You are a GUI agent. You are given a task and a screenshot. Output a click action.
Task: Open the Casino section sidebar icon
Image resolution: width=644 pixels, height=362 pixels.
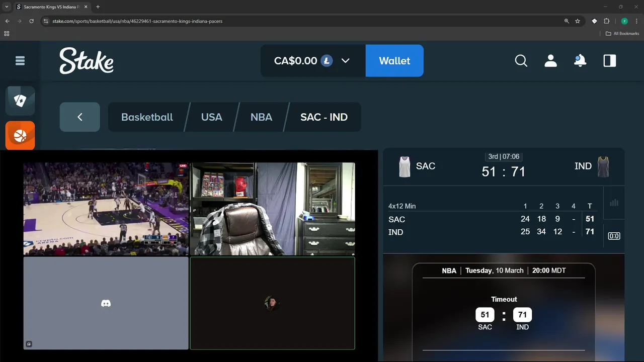20,101
